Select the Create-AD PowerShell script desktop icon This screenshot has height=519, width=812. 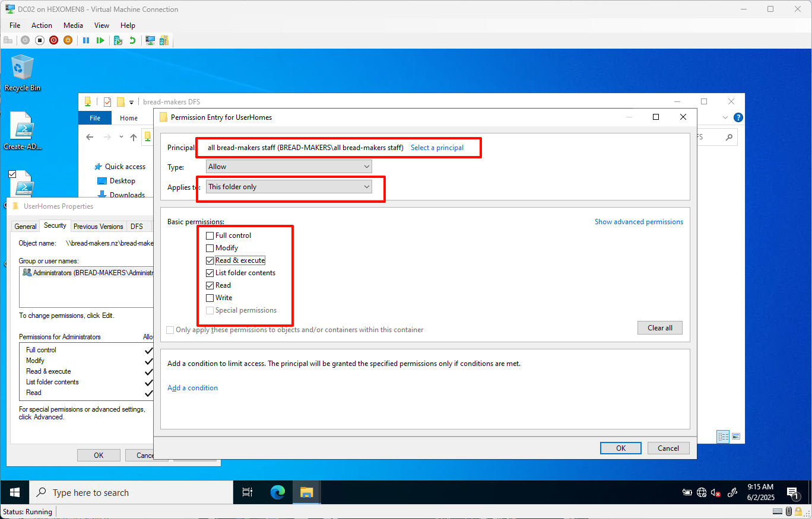(x=23, y=131)
